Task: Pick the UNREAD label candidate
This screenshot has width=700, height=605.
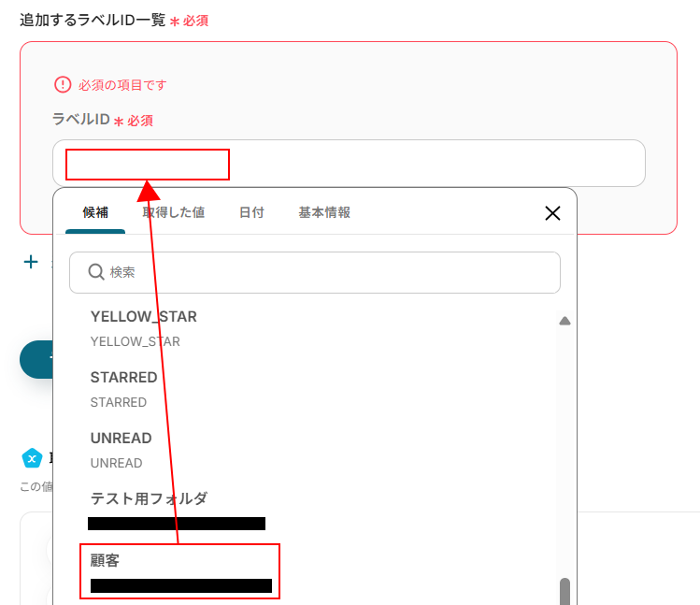Action: 121,450
